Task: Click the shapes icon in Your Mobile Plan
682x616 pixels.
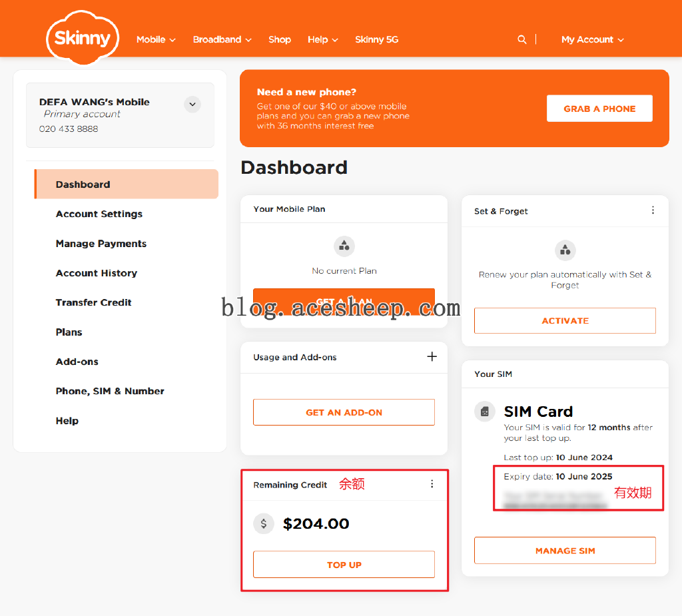Action: click(x=344, y=246)
